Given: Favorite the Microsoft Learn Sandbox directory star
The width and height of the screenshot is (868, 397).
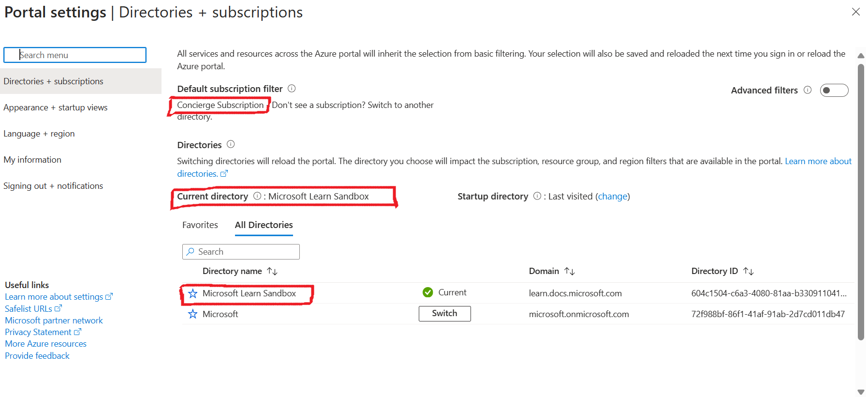Looking at the screenshot, I should click(x=193, y=293).
